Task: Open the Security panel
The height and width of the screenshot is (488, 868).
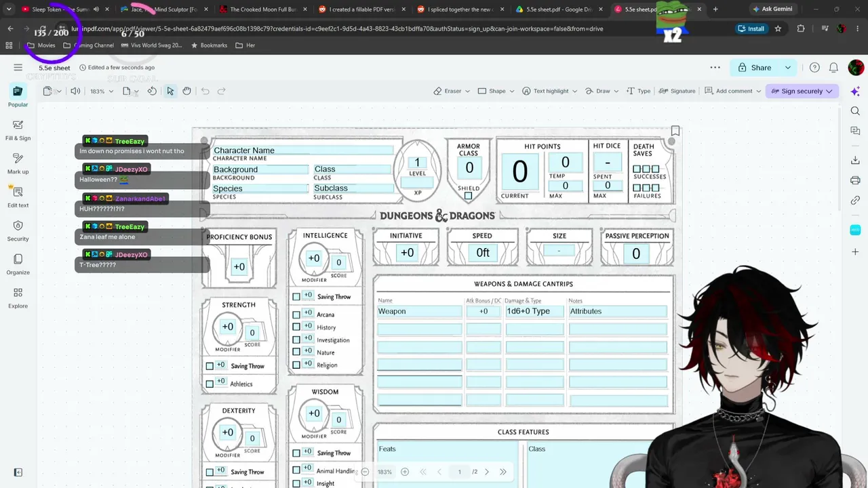Action: point(18,230)
